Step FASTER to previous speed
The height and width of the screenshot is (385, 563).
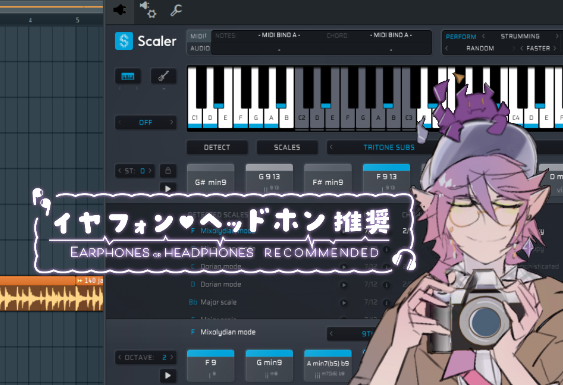pyautogui.click(x=522, y=48)
